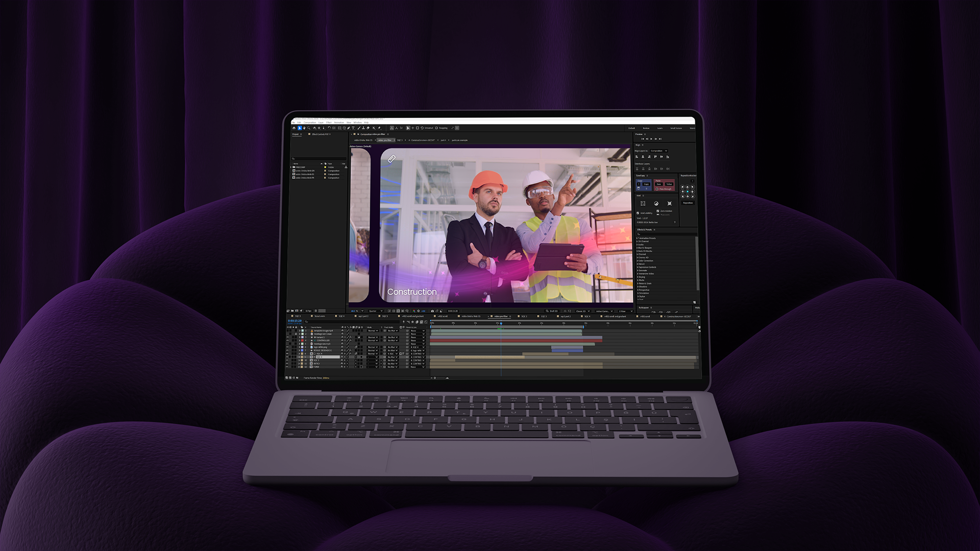Switch to the Small Screen workspace

[676, 128]
